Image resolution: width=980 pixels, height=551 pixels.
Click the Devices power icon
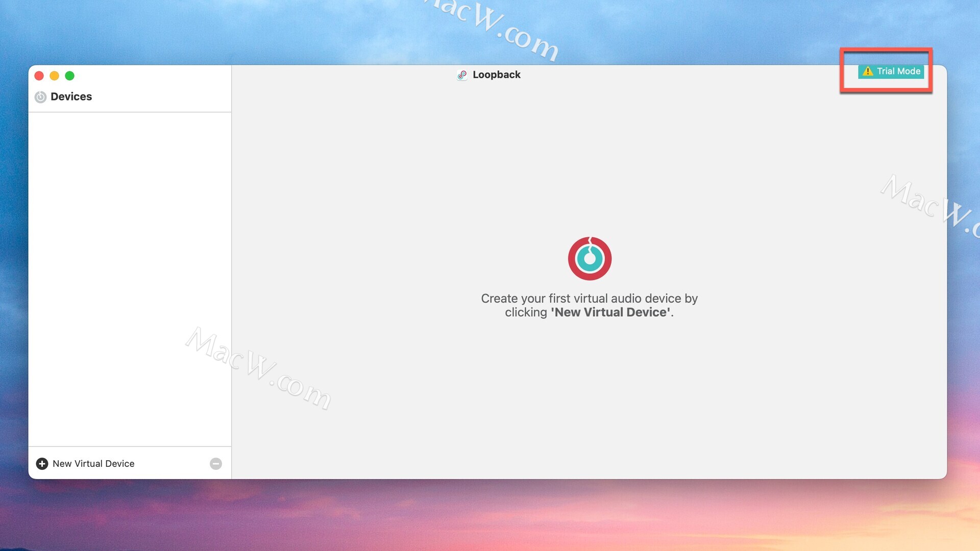coord(40,96)
